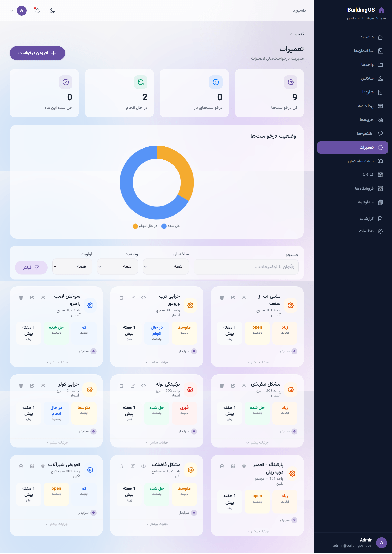Viewport: 392px width, 554px height.
Task: Open the ساختمان filter dropdown
Action: tap(166, 266)
